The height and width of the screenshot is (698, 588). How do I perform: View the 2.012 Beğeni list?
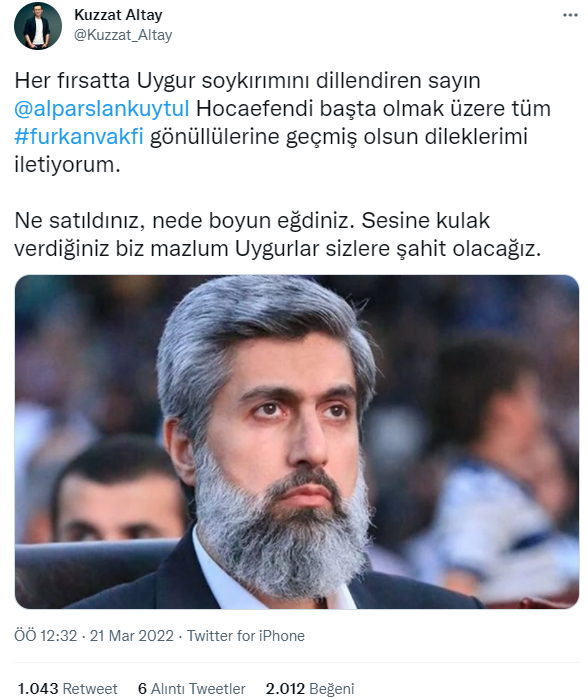[310, 688]
